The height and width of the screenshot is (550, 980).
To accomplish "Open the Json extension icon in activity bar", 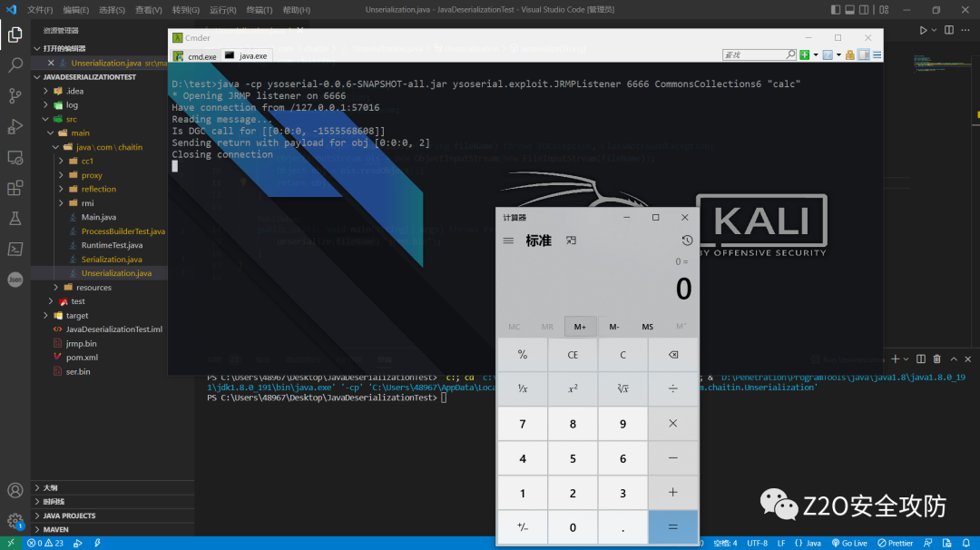I will (x=15, y=280).
